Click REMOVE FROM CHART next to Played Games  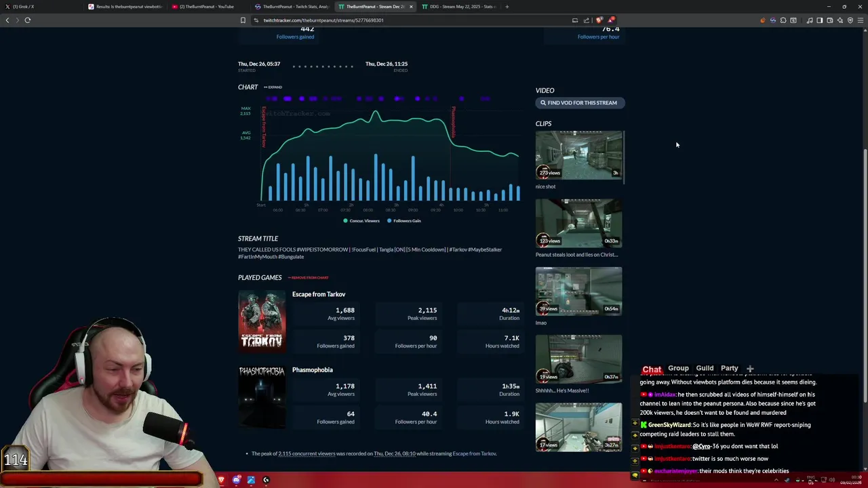tap(309, 278)
